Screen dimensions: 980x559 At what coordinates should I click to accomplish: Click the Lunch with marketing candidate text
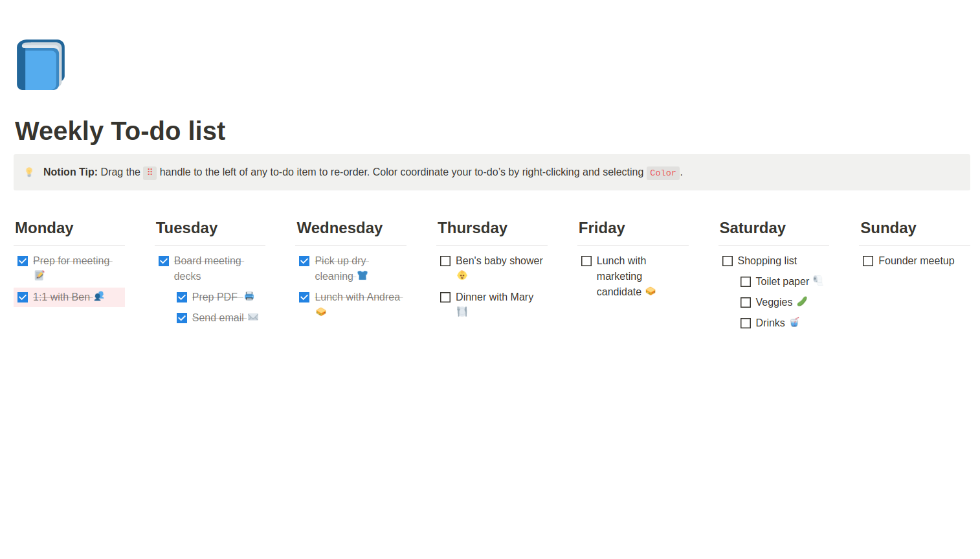620,276
